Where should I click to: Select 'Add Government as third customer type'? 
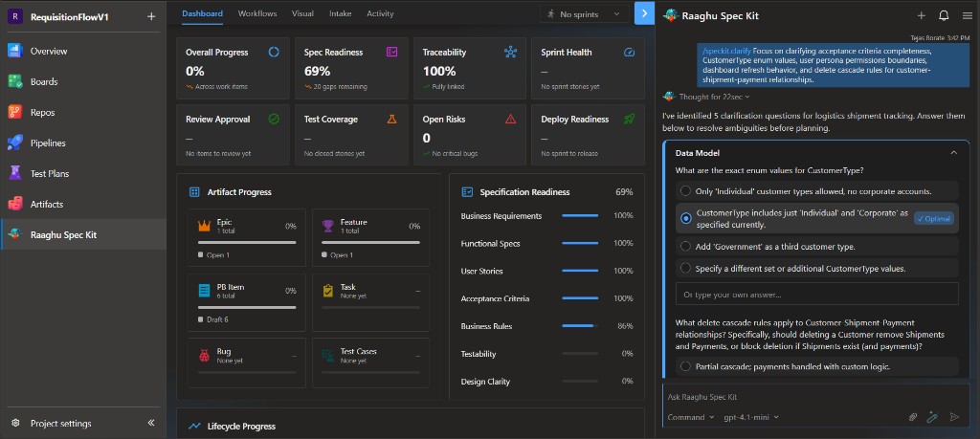[x=817, y=247]
